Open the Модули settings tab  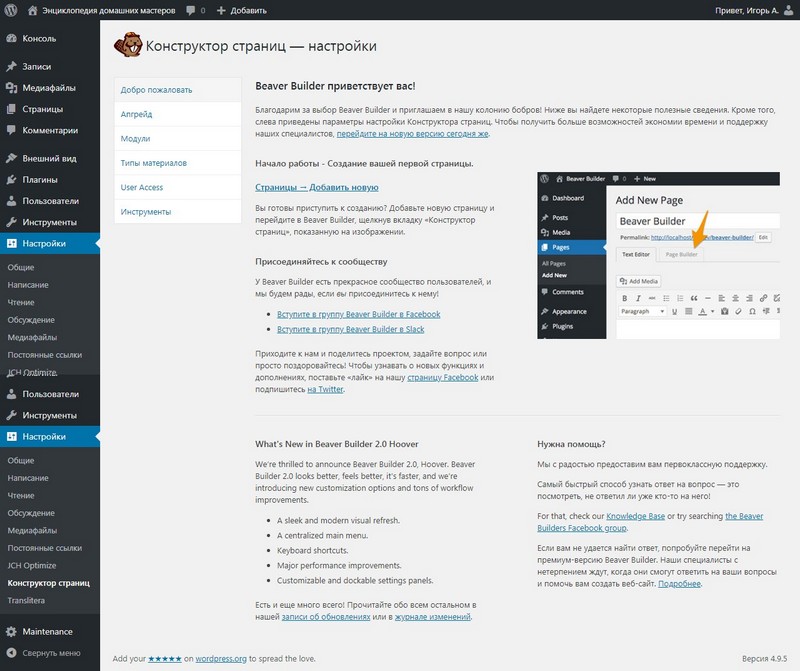pos(178,139)
